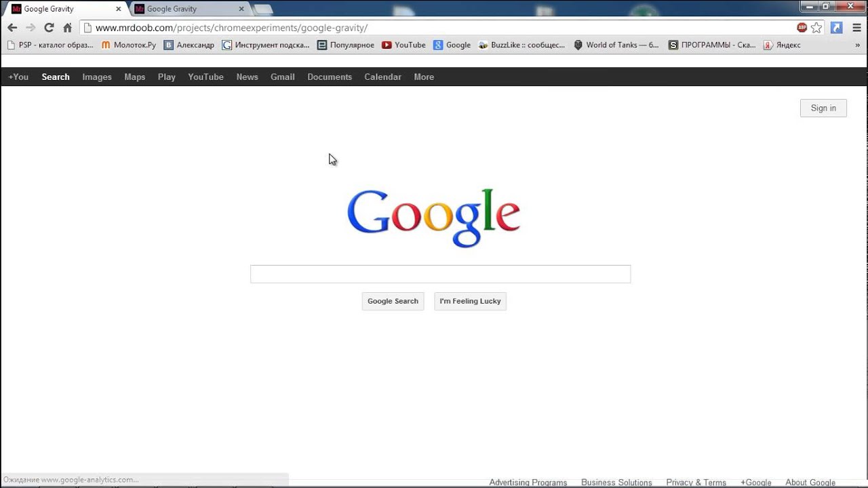Image resolution: width=868 pixels, height=488 pixels.
Task: Open the home page icon
Action: tap(67, 28)
